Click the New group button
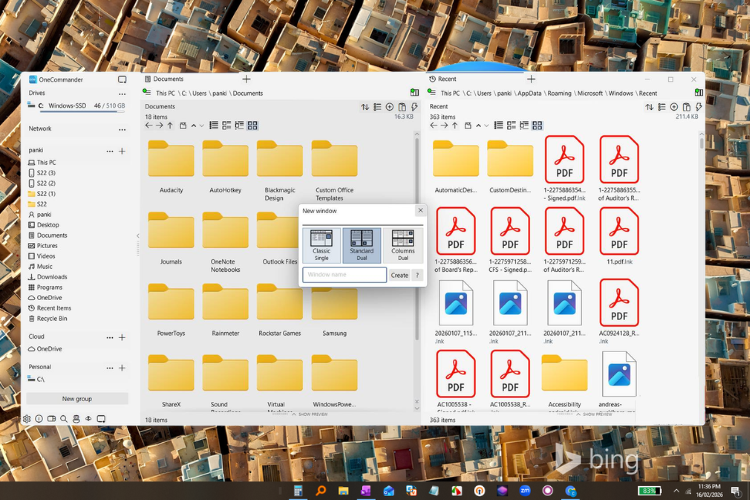 click(x=77, y=399)
